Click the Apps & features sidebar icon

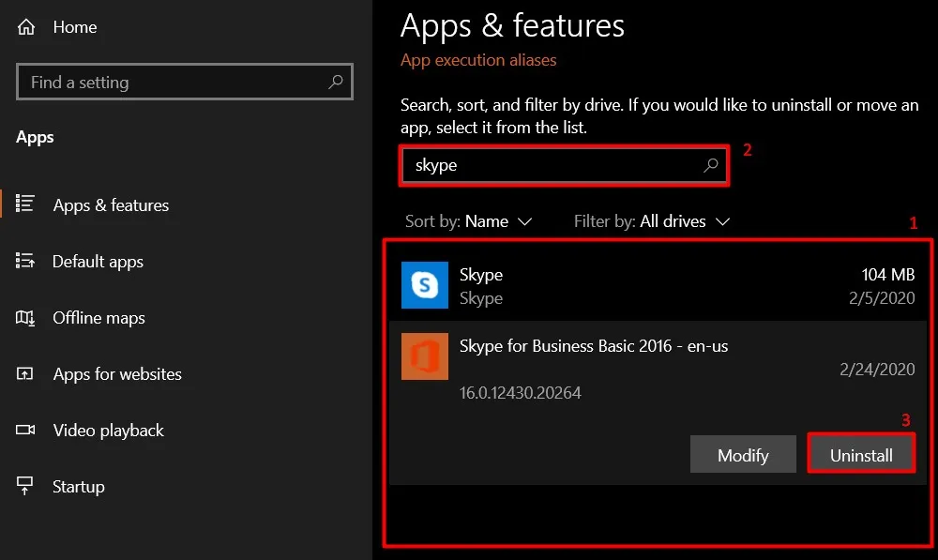tap(24, 204)
